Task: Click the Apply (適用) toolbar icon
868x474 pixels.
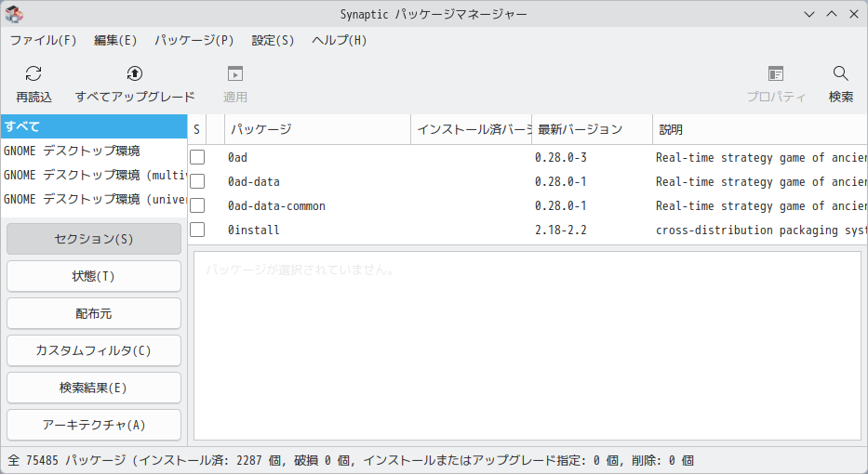Action: click(235, 74)
